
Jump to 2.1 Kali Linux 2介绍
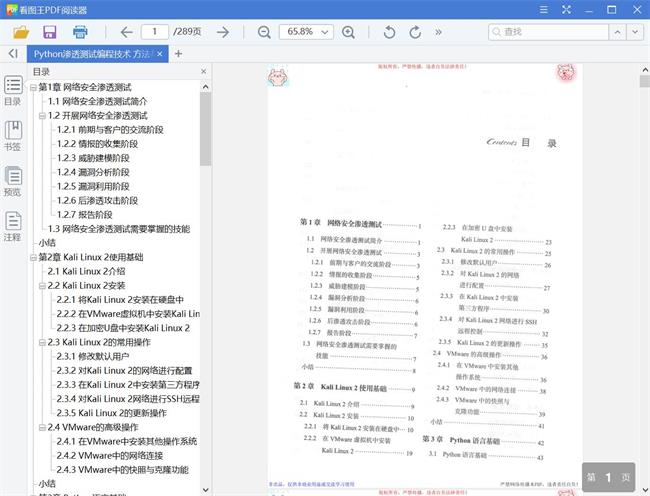click(x=86, y=271)
